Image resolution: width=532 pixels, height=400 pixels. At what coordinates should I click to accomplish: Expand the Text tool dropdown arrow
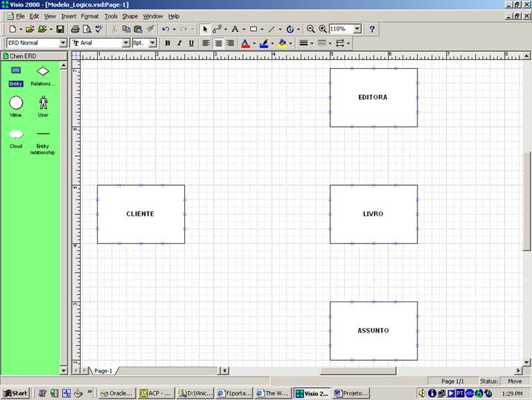(x=244, y=29)
